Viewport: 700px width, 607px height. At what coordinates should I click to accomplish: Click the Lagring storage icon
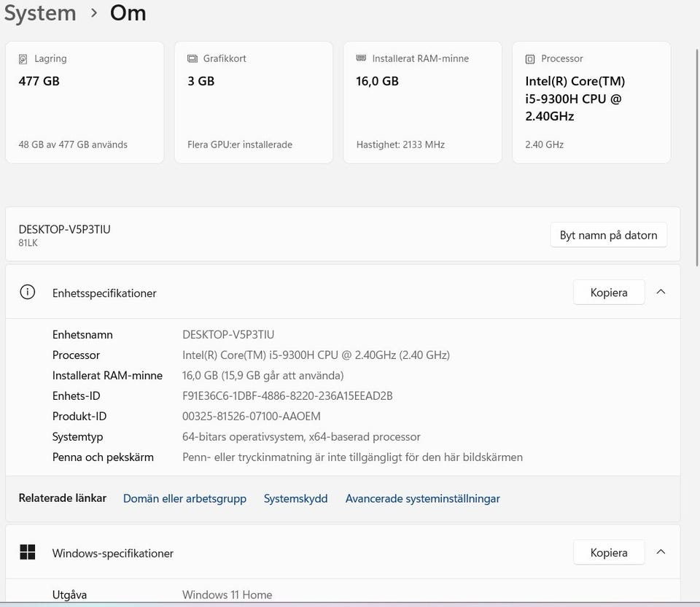pyautogui.click(x=23, y=59)
